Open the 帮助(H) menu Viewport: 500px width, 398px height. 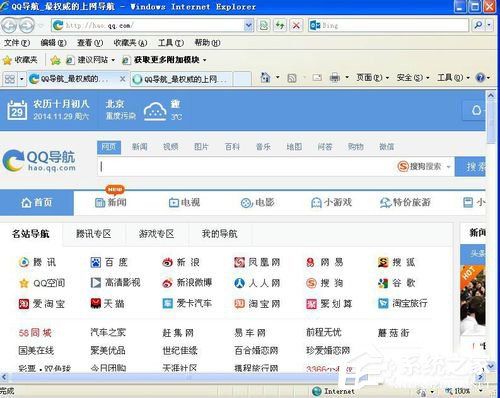[207, 43]
